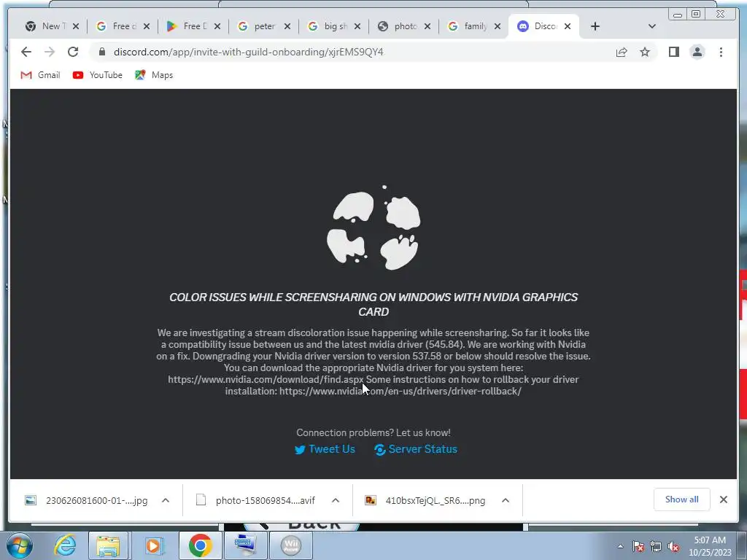747x560 pixels.
Task: Go back to the previous page
Action: [26, 52]
